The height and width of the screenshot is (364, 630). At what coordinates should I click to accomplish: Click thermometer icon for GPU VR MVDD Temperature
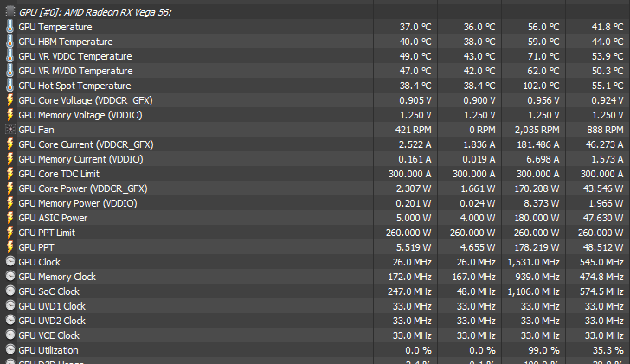(10, 71)
